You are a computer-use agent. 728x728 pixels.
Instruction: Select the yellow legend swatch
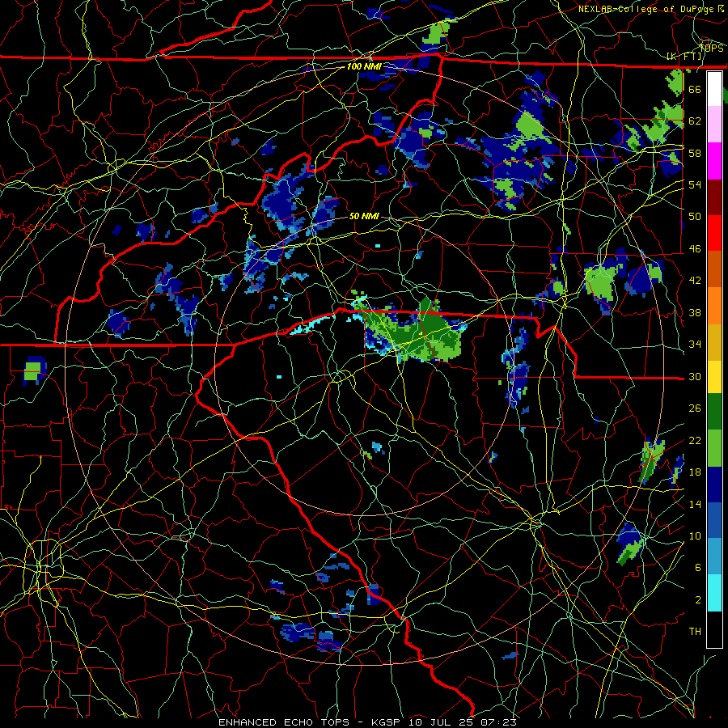point(714,377)
